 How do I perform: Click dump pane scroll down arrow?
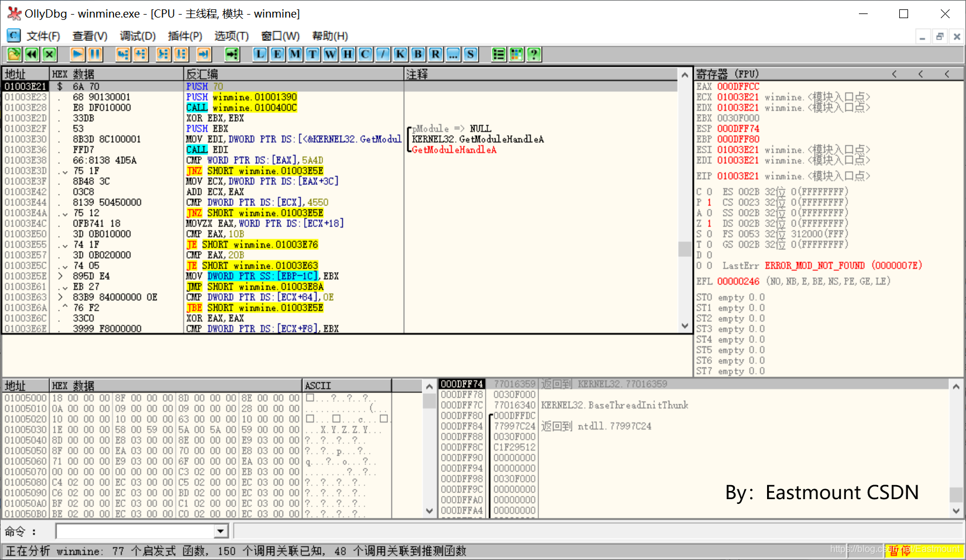(429, 511)
